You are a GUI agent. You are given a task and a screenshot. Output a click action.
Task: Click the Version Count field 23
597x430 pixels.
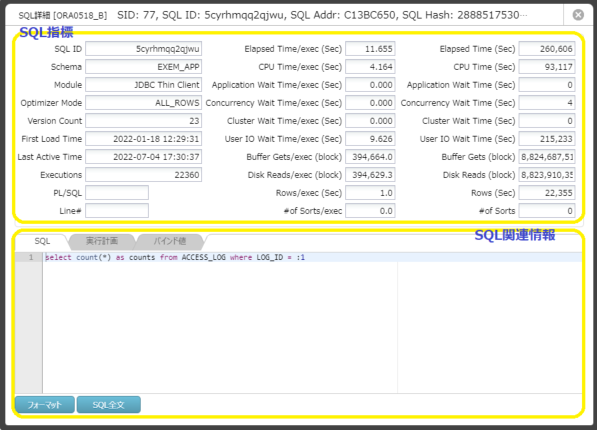click(144, 121)
